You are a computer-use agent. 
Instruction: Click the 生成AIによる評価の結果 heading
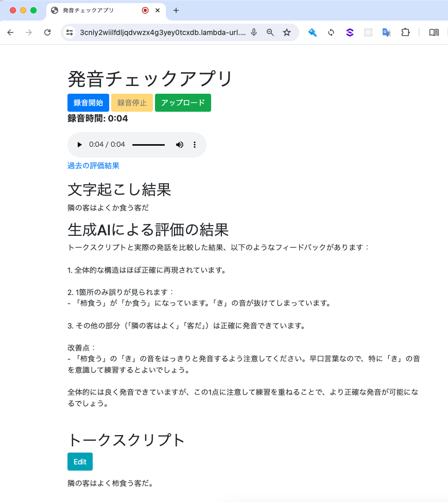click(x=148, y=230)
